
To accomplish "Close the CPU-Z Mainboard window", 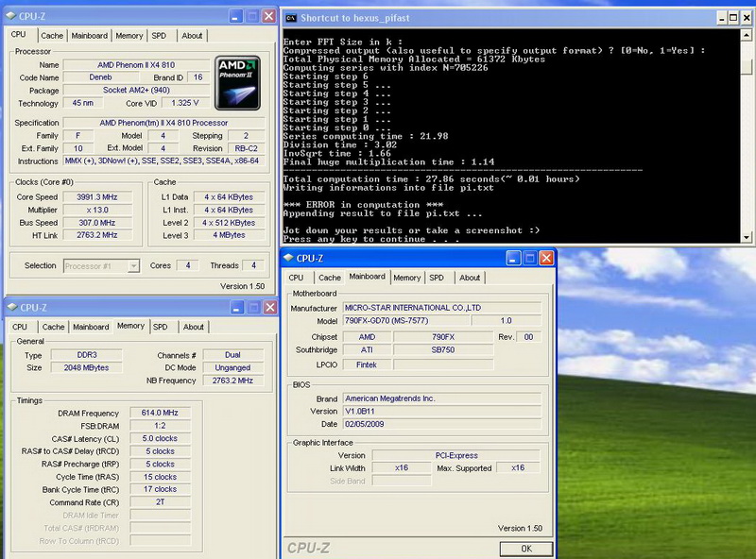I will 546,259.
